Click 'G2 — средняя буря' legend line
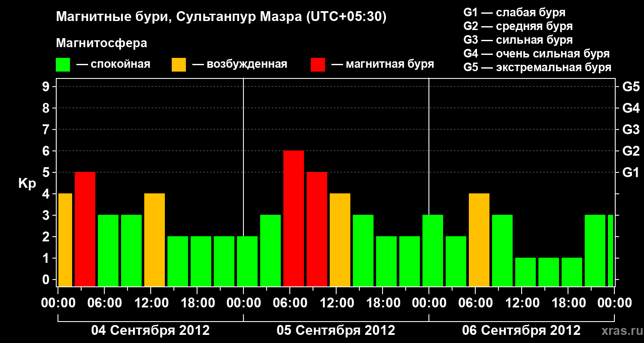This screenshot has height=343, width=644. pyautogui.click(x=518, y=26)
